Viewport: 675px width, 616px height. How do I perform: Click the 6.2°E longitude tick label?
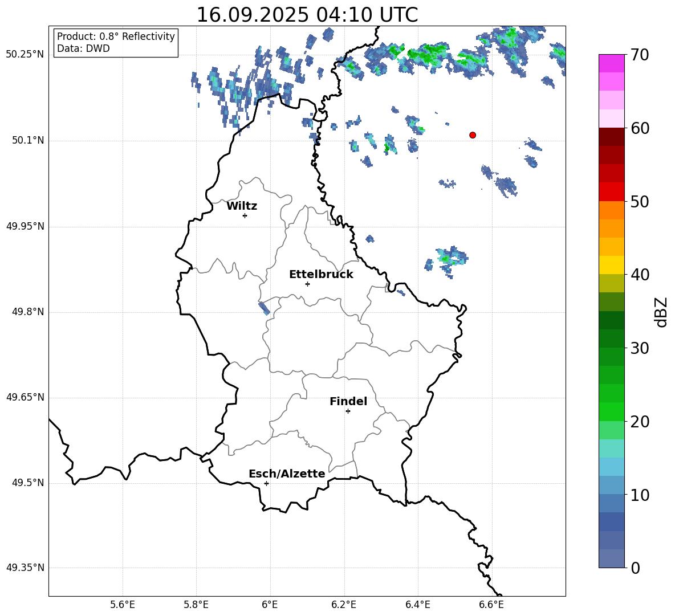[x=344, y=605]
